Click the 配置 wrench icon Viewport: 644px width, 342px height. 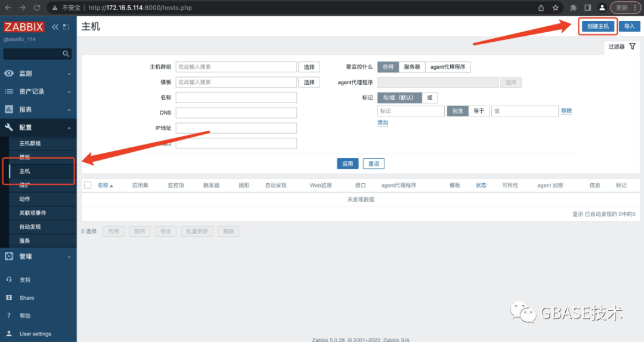tap(8, 127)
